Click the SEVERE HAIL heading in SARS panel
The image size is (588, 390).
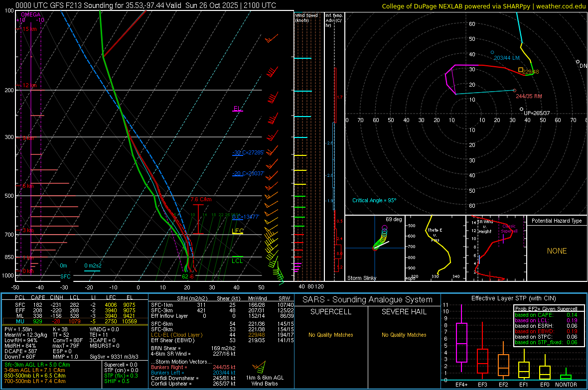404,312
